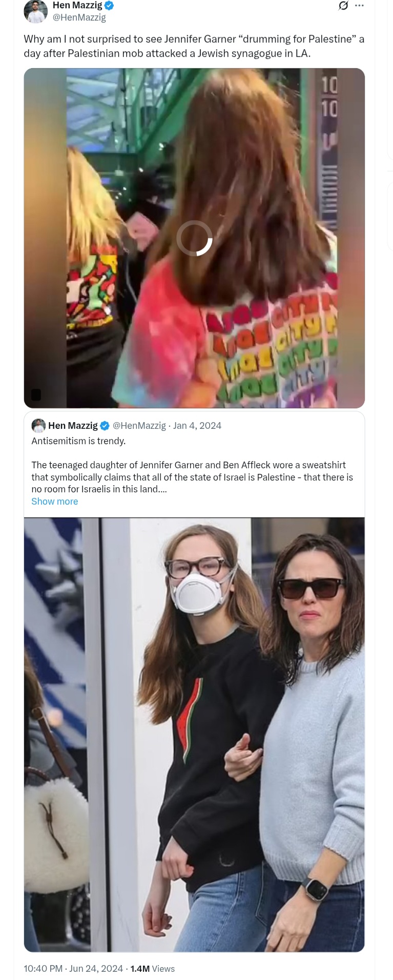Screen dimensions: 393x980
Task: Click the small avatar in the quoted tweet
Action: [38, 426]
